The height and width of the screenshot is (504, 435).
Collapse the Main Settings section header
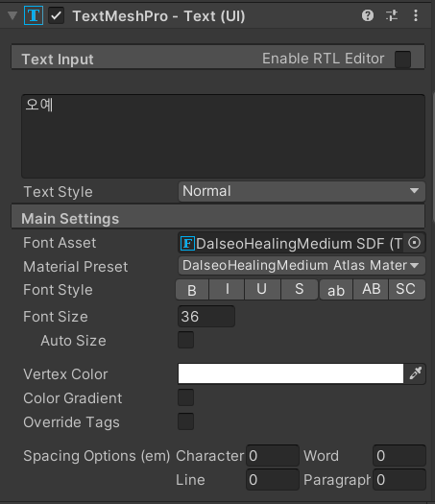218,217
